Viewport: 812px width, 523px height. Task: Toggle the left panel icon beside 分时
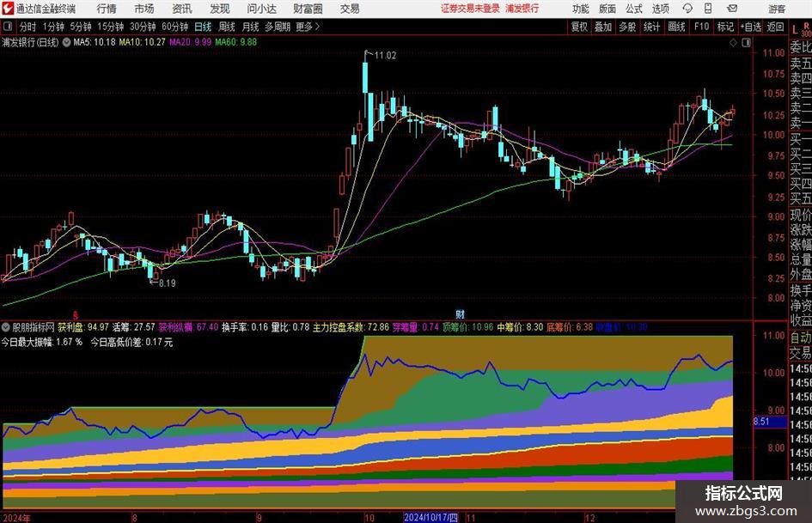pyautogui.click(x=8, y=27)
